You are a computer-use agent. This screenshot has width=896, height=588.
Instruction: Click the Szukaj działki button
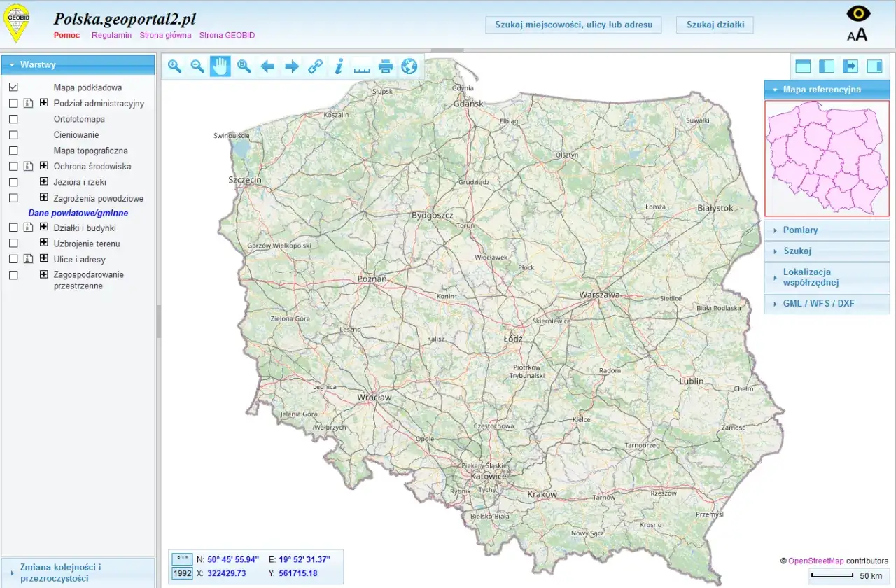click(x=715, y=24)
